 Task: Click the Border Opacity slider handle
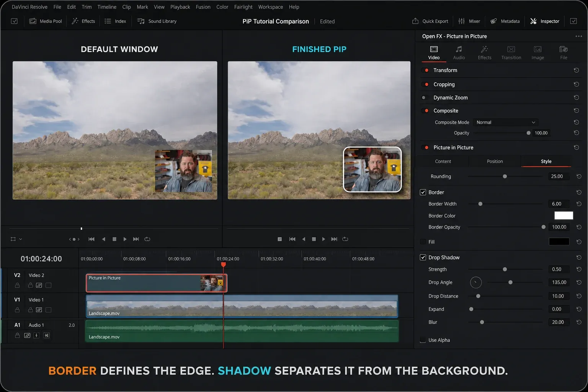click(x=543, y=227)
